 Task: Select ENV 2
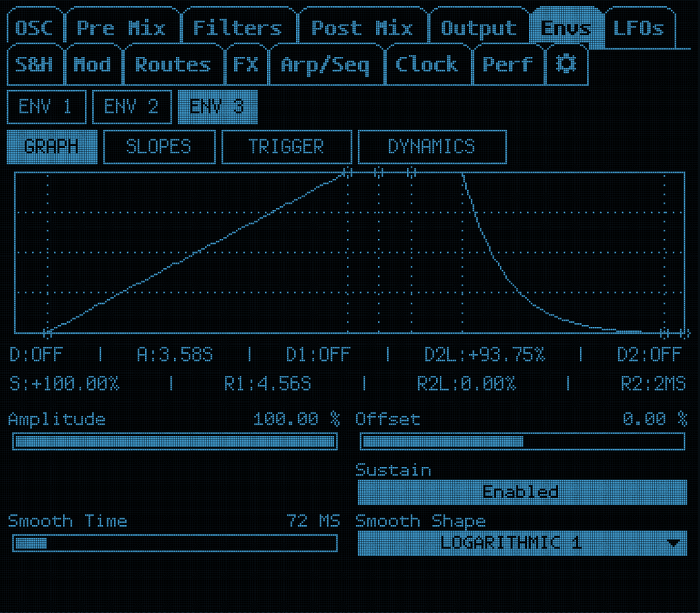tap(132, 107)
